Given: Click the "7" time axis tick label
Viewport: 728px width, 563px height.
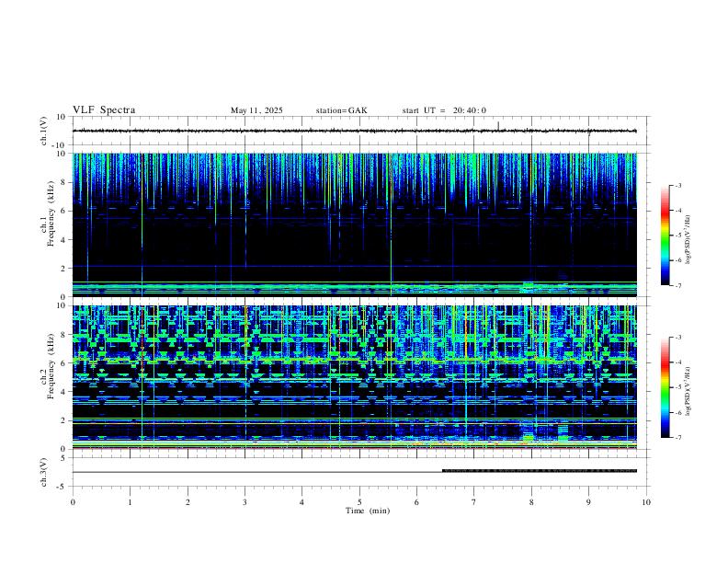Looking at the screenshot, I should pyautogui.click(x=474, y=502).
